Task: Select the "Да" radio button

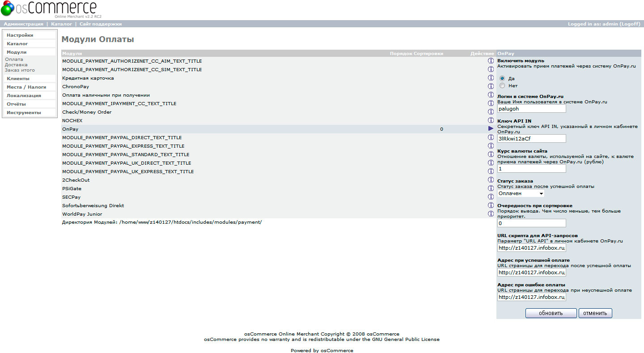Action: (502, 78)
